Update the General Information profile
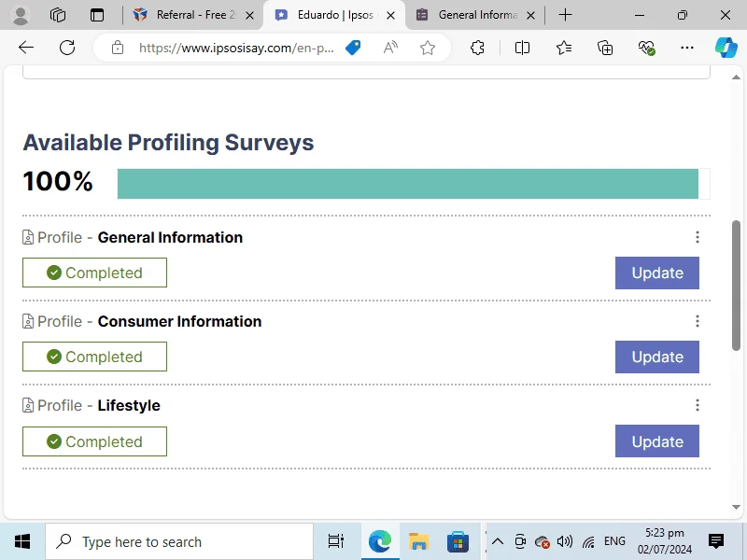The image size is (747, 560). click(657, 273)
